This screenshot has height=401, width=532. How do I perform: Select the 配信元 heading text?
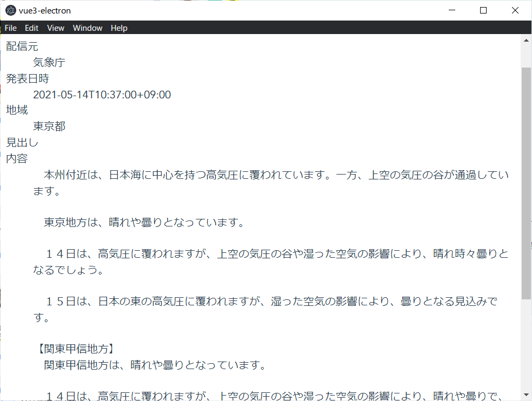point(22,46)
